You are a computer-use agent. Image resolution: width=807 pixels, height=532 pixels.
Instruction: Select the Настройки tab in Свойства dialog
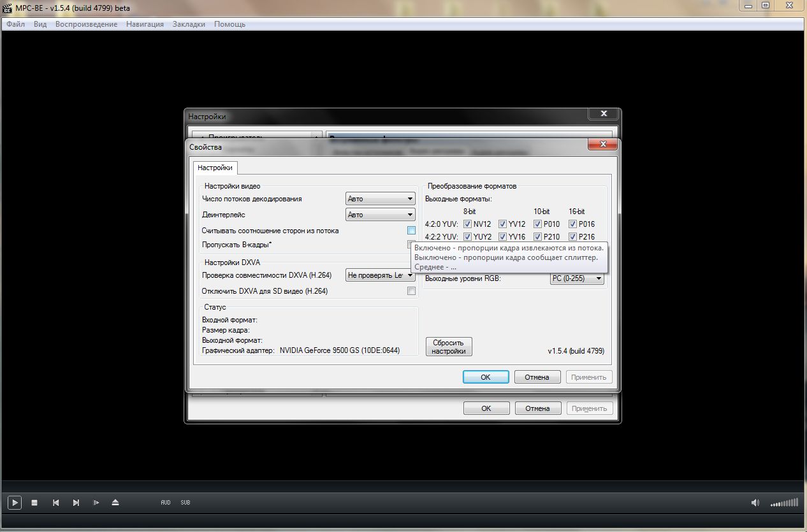pyautogui.click(x=215, y=168)
